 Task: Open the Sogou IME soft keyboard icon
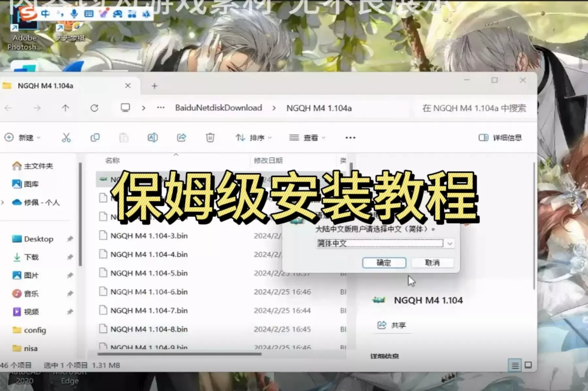click(x=89, y=13)
